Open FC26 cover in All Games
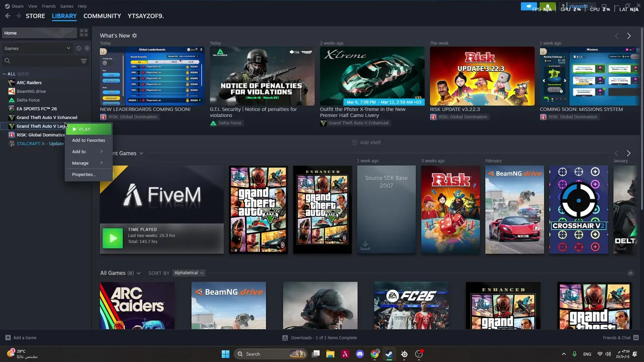644x362 pixels. 412,305
